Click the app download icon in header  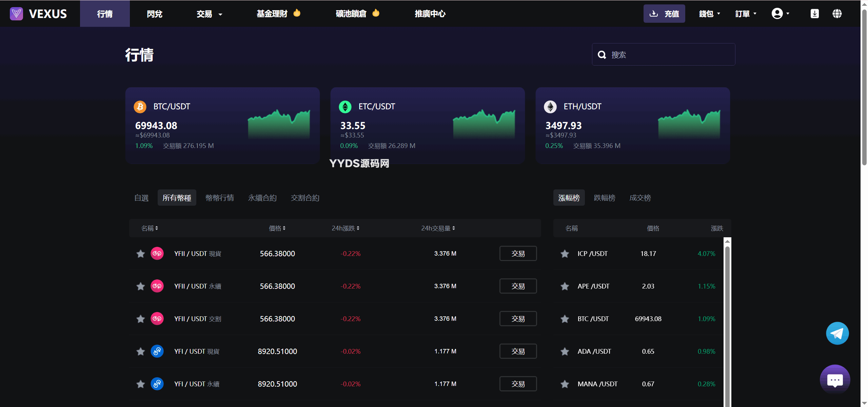point(814,14)
